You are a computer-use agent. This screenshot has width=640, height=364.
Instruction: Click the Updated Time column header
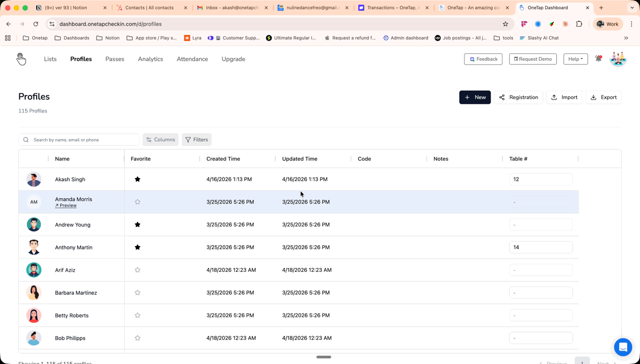pyautogui.click(x=300, y=159)
